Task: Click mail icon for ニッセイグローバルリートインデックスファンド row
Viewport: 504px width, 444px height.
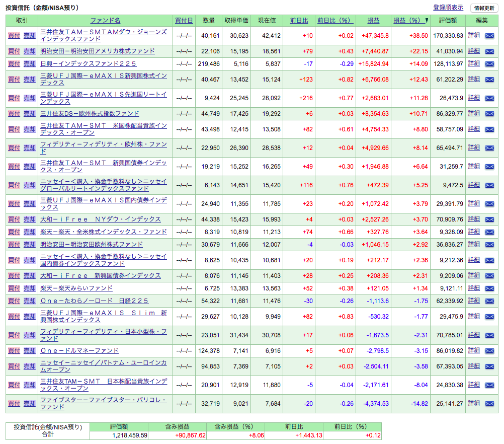Action: pyautogui.click(x=489, y=185)
